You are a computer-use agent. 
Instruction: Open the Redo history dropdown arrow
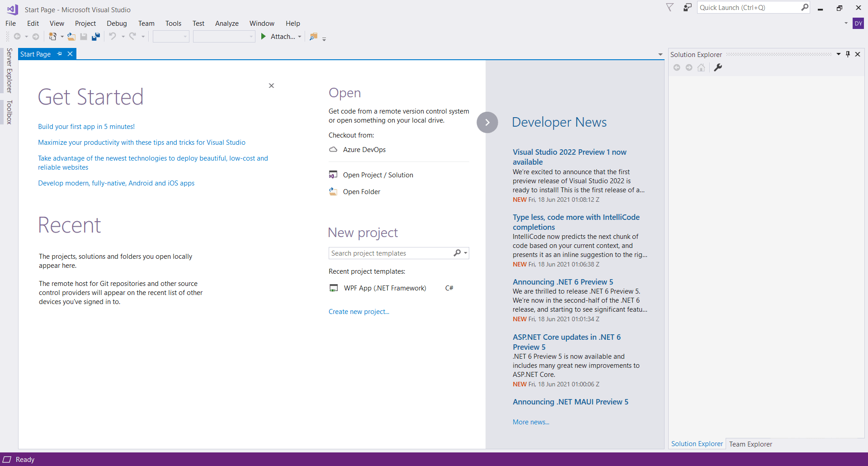[x=143, y=37]
